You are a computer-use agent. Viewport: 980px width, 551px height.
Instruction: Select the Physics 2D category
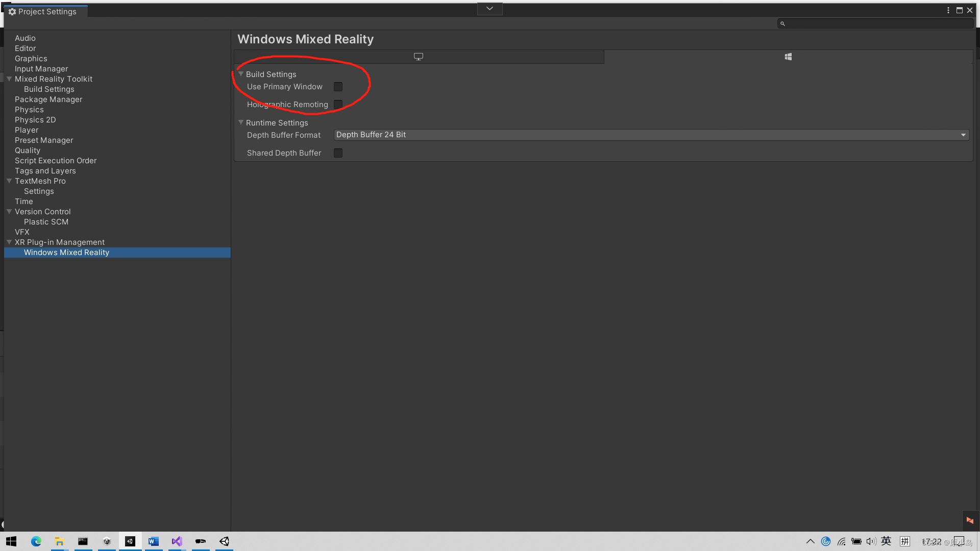tap(35, 120)
